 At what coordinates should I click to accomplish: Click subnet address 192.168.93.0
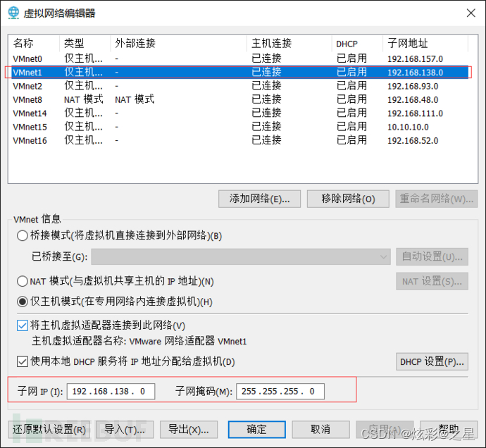click(413, 86)
